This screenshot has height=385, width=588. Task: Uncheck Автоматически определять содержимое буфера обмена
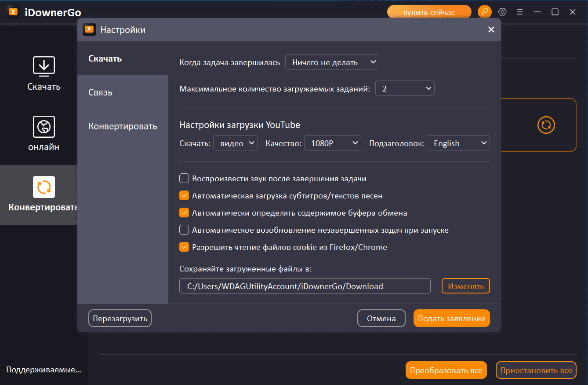pyautogui.click(x=184, y=213)
